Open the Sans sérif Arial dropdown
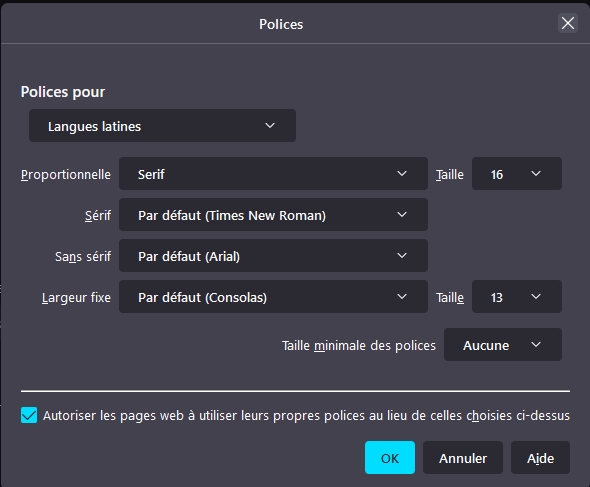This screenshot has width=590, height=487. click(273, 256)
